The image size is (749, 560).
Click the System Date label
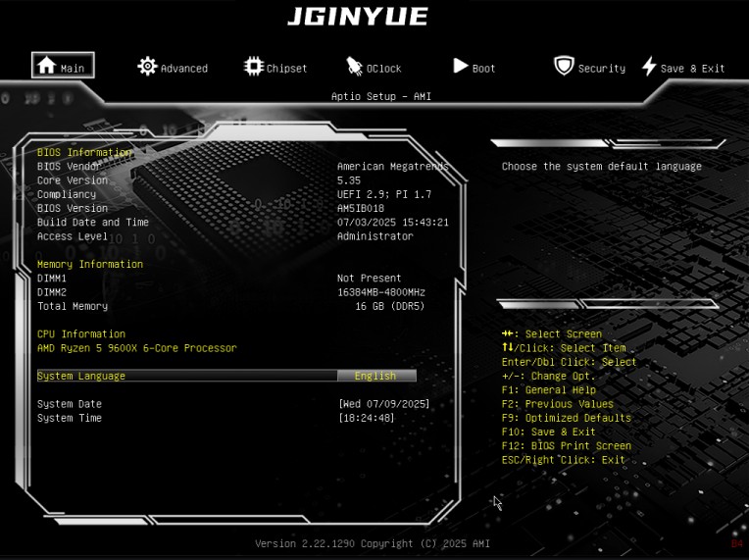point(70,404)
